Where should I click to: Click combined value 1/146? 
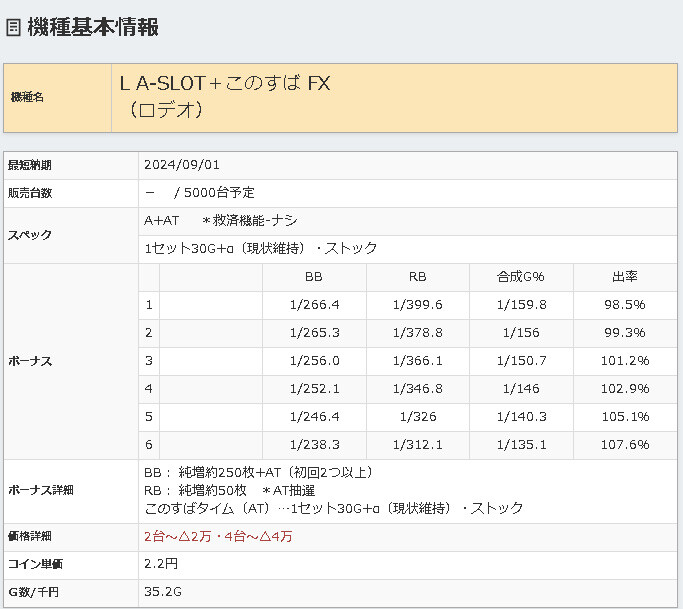tap(521, 389)
